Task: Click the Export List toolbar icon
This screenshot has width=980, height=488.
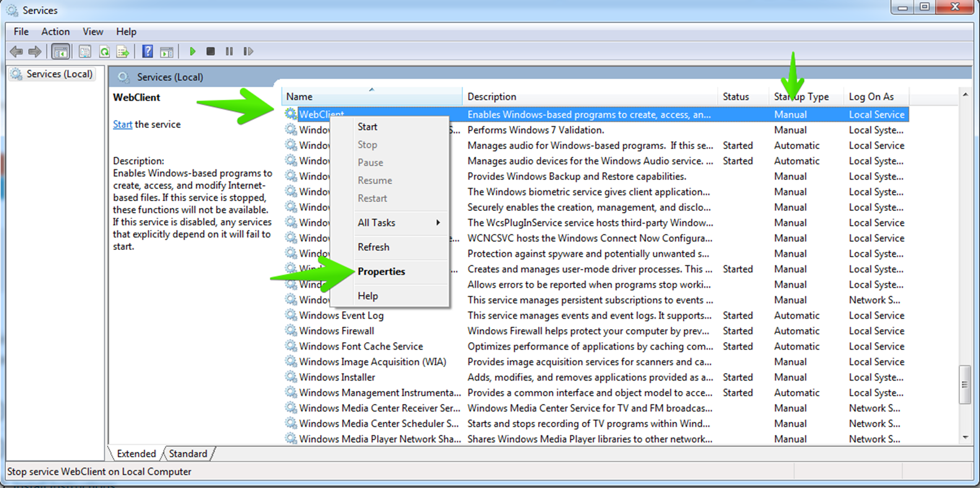Action: [x=124, y=51]
